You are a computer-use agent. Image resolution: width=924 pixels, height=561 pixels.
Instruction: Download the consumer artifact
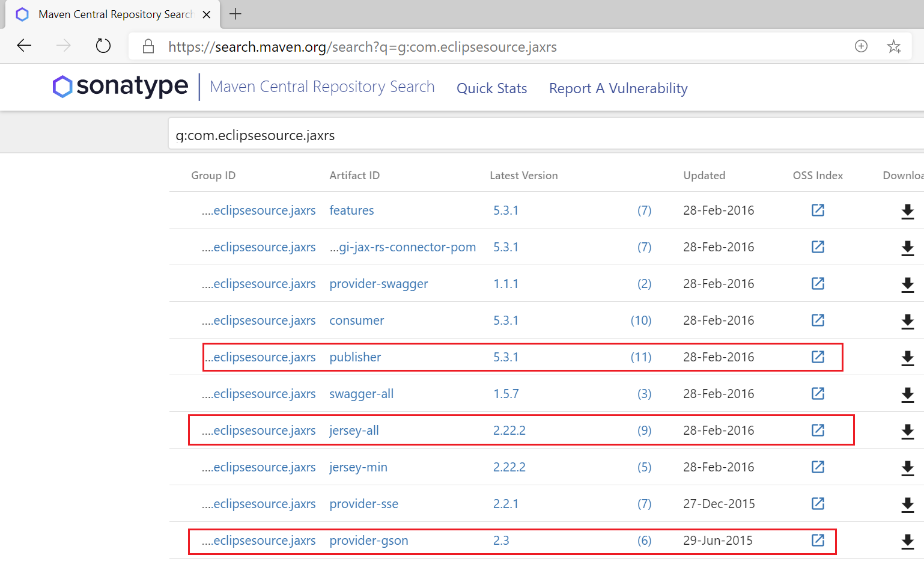click(x=908, y=322)
